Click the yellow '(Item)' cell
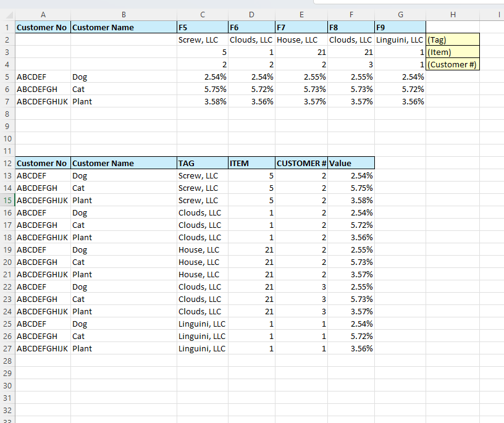Viewport: 504px width, 423px height. [x=453, y=52]
